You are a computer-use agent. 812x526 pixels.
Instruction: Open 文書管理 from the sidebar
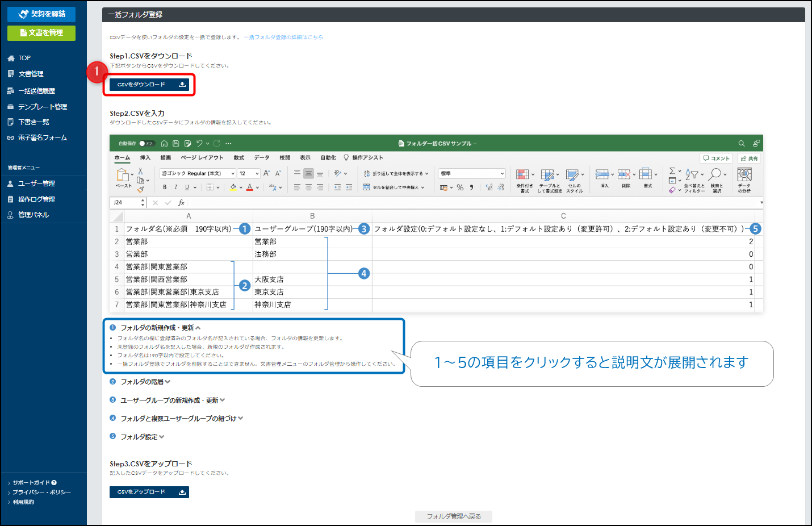click(x=26, y=74)
